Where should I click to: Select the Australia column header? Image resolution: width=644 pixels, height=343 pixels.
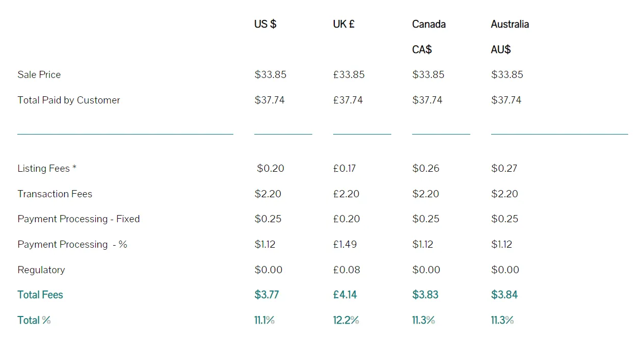[x=509, y=24]
